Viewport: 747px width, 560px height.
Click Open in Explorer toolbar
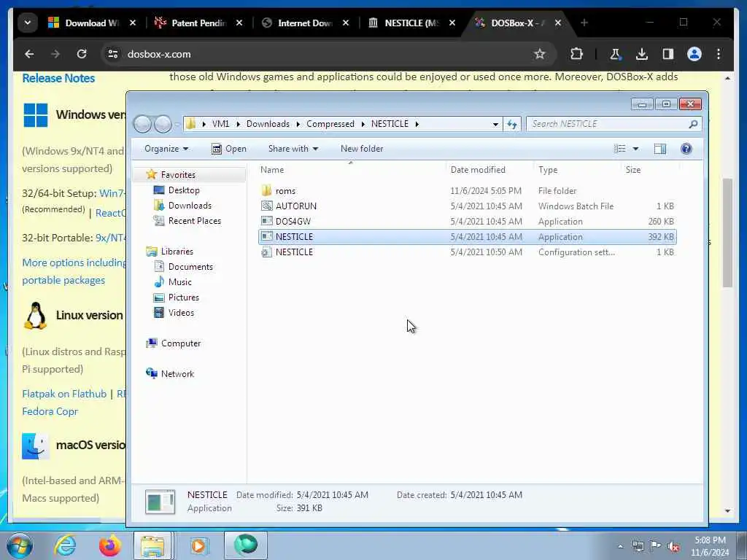coord(228,149)
